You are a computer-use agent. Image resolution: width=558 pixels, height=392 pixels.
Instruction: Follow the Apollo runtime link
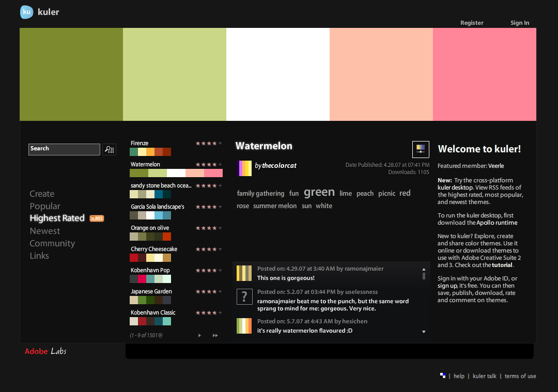coord(497,223)
